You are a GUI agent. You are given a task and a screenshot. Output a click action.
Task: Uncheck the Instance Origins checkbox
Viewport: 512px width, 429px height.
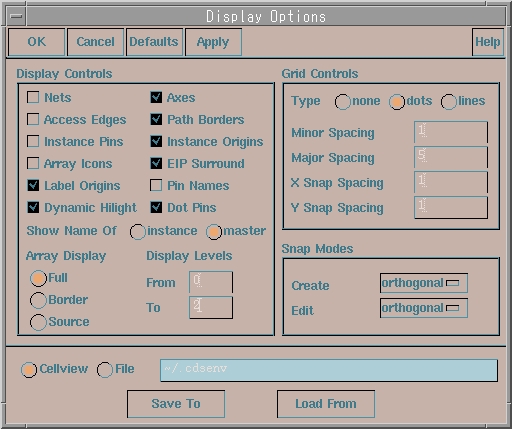point(156,141)
